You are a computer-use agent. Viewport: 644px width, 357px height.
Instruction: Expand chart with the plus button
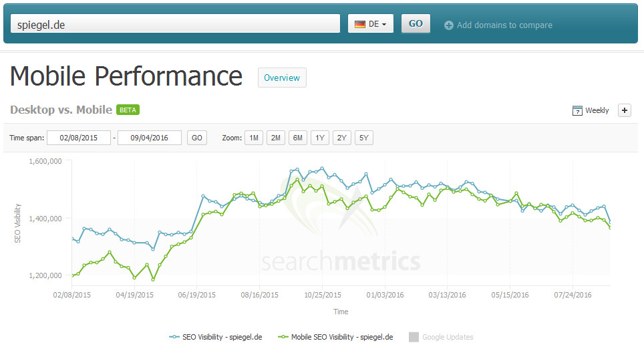coord(624,110)
